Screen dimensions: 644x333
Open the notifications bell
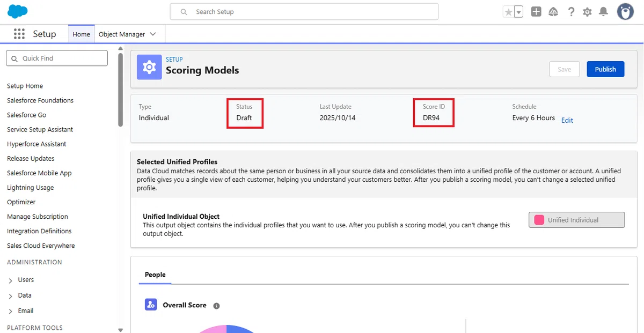604,12
